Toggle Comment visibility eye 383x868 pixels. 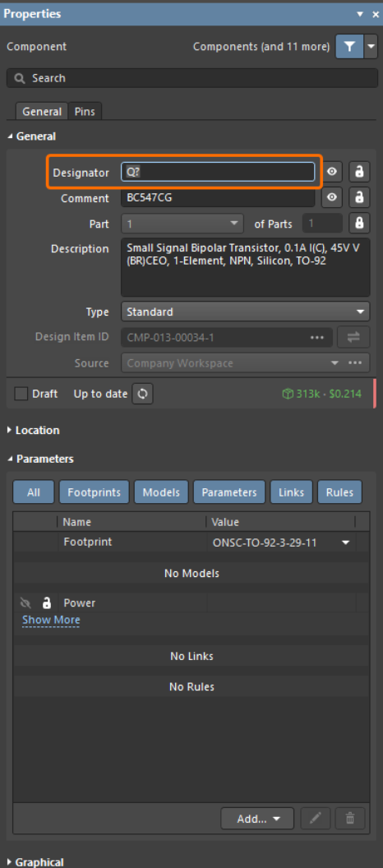(x=331, y=197)
